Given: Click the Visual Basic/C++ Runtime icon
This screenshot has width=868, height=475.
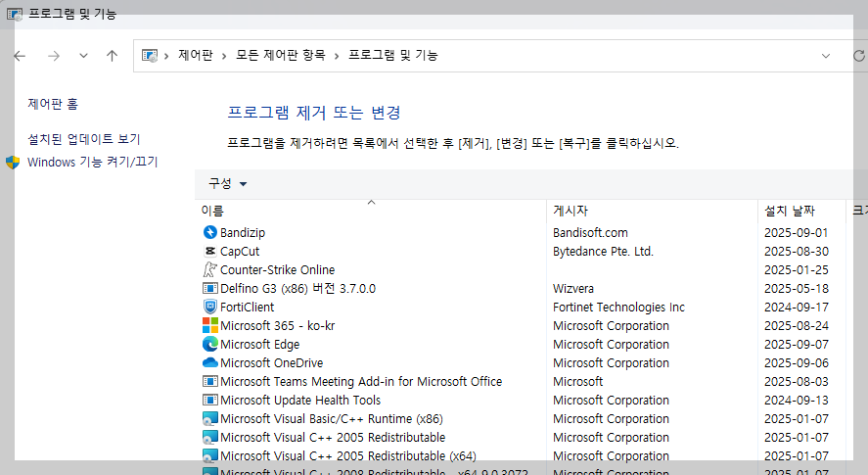Looking at the screenshot, I should [209, 418].
